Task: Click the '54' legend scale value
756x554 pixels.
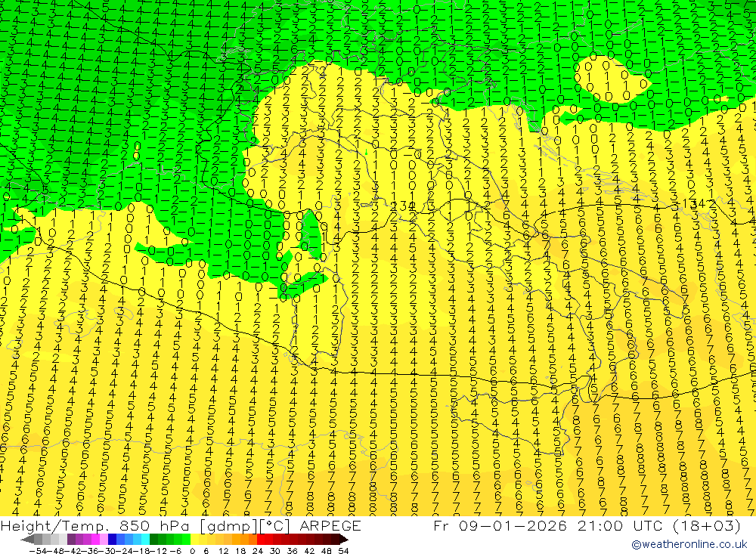Action: tap(343, 551)
